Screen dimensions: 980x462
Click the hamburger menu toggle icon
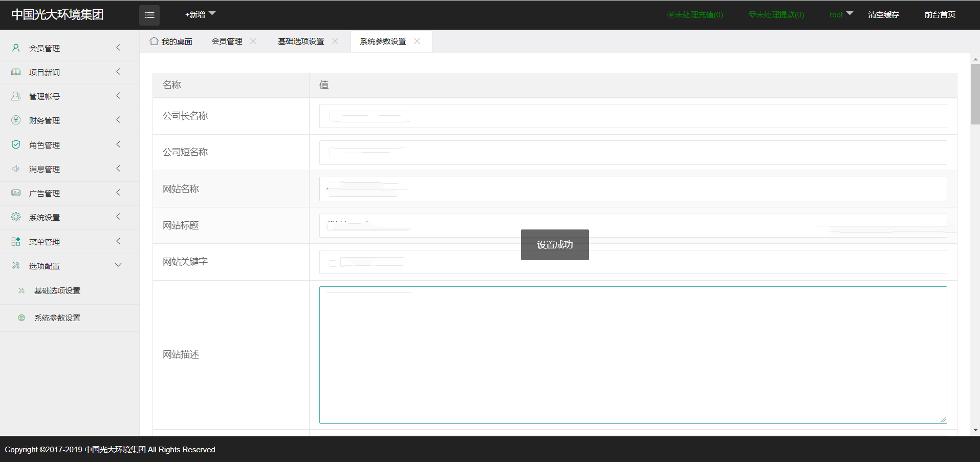[x=149, y=15]
